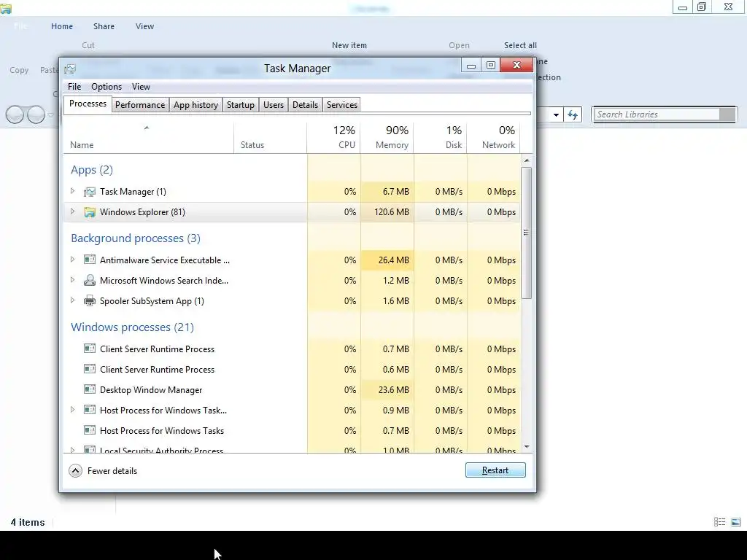Image resolution: width=747 pixels, height=560 pixels.
Task: Select the Processes tab
Action: click(88, 104)
